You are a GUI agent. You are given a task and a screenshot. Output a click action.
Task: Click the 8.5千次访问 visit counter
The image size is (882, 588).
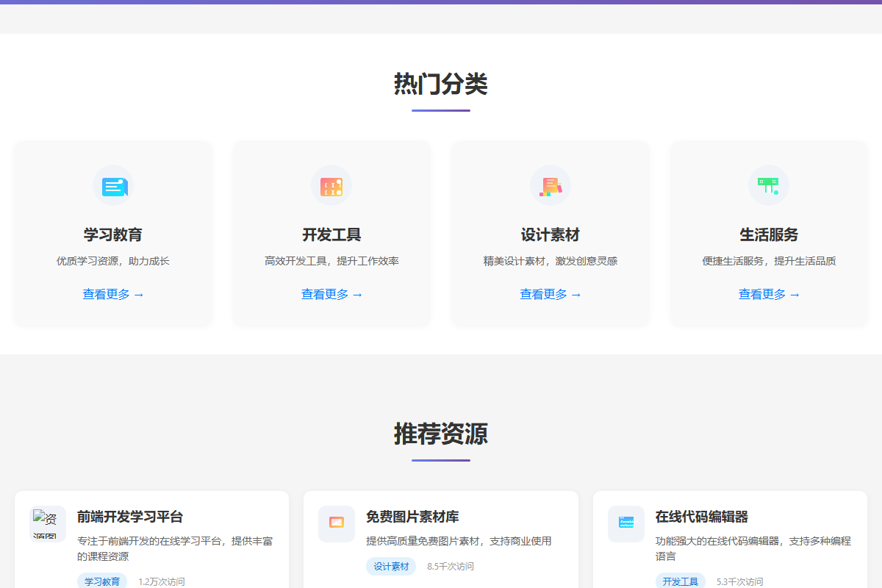451,566
